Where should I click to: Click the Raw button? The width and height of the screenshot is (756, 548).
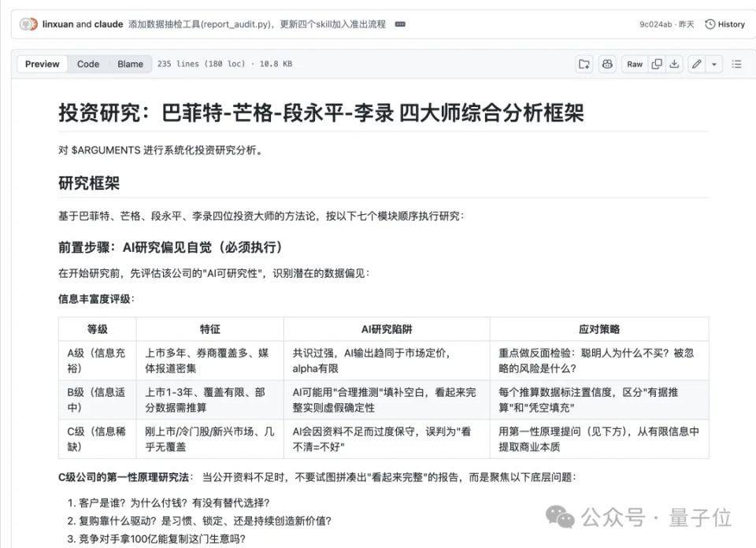pos(635,64)
